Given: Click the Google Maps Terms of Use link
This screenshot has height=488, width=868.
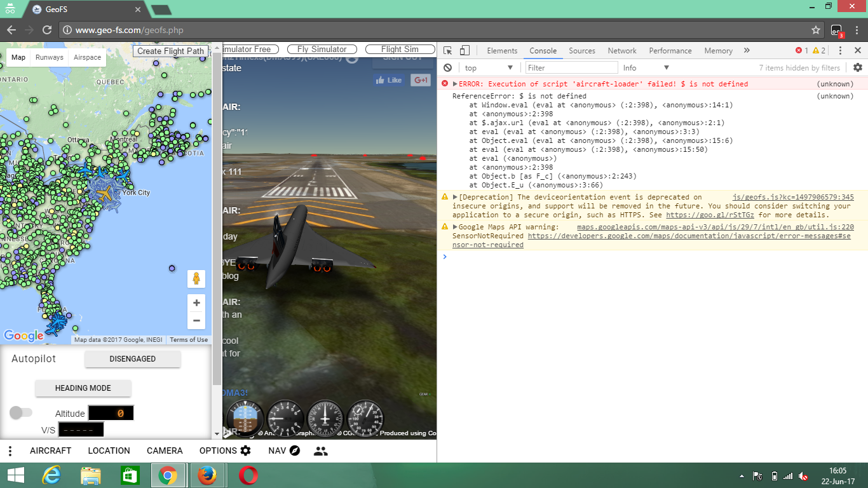Looking at the screenshot, I should click(188, 339).
